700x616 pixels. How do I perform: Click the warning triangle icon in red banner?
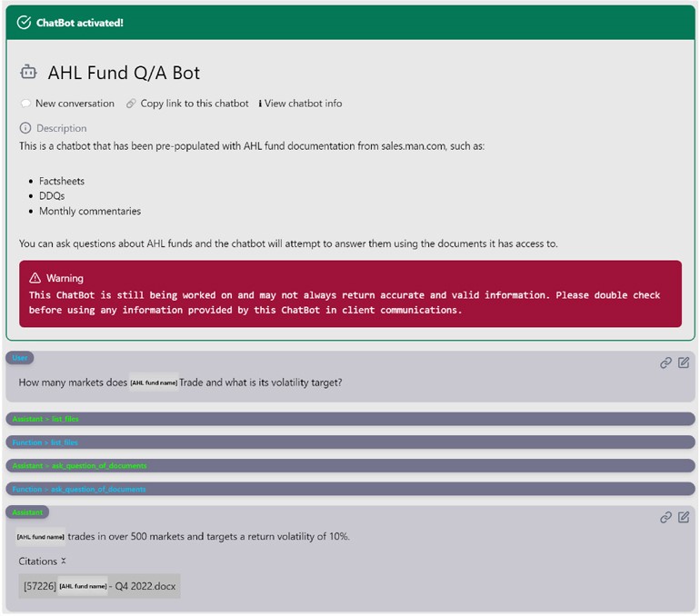[x=35, y=278]
